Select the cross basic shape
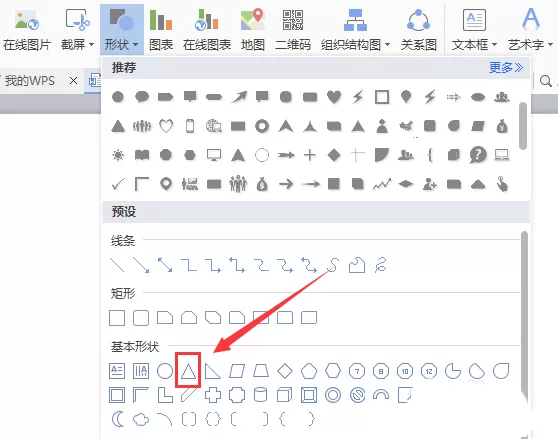This screenshot has height=439, width=558. (x=213, y=395)
